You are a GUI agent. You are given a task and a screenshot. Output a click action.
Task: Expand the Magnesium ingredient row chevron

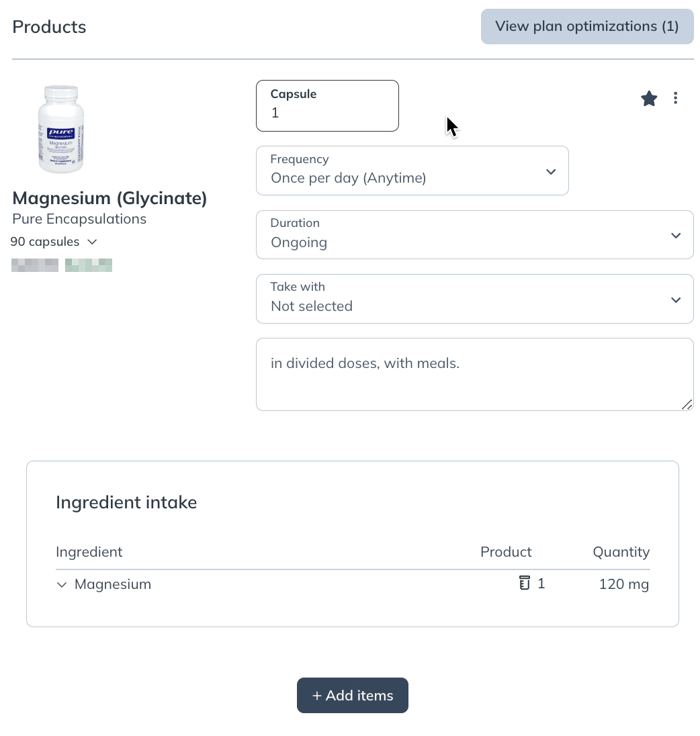coord(62,584)
